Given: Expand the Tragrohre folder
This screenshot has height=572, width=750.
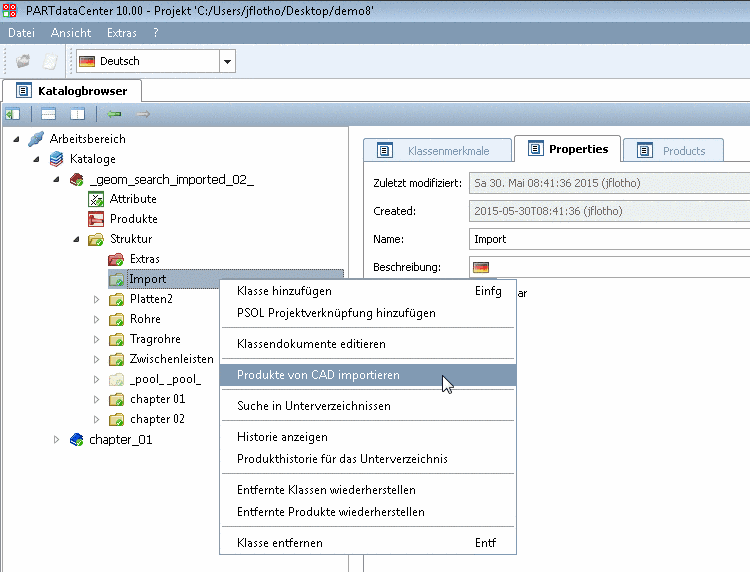Looking at the screenshot, I should 97,340.
